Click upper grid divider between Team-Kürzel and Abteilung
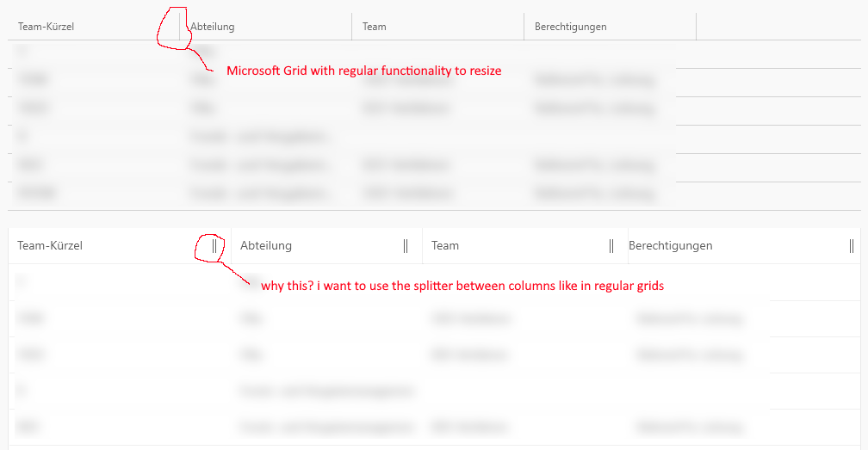The image size is (868, 450). 179,27
